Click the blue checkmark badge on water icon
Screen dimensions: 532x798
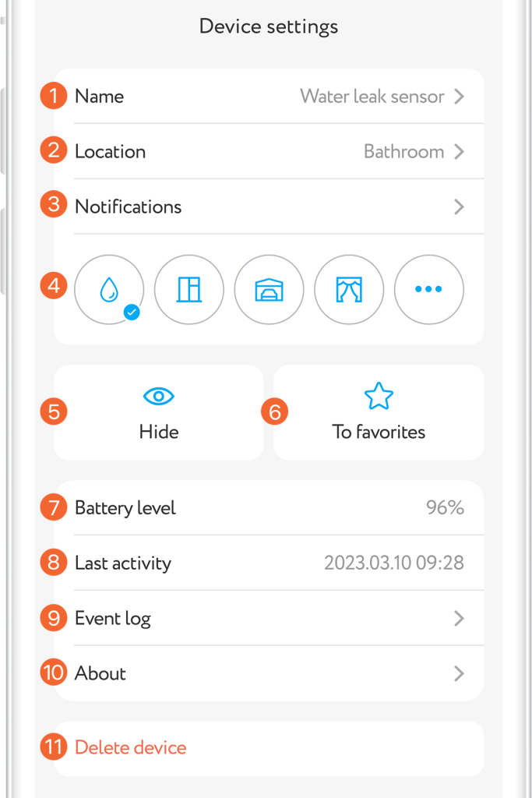[x=132, y=312]
